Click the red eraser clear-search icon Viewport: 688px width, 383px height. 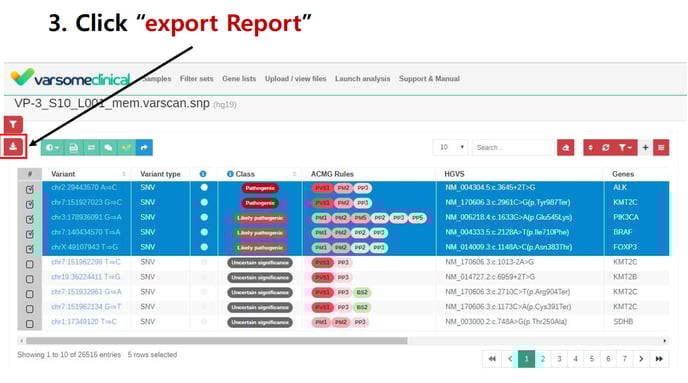coord(566,147)
